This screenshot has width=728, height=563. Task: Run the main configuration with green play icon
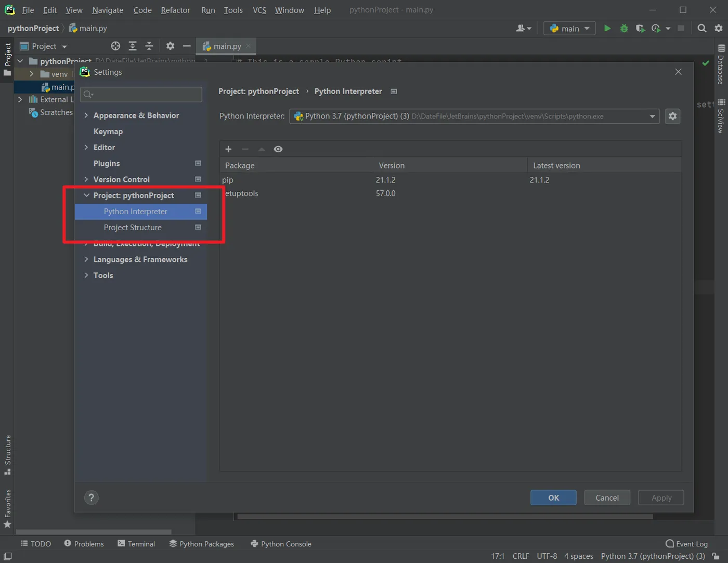click(607, 28)
